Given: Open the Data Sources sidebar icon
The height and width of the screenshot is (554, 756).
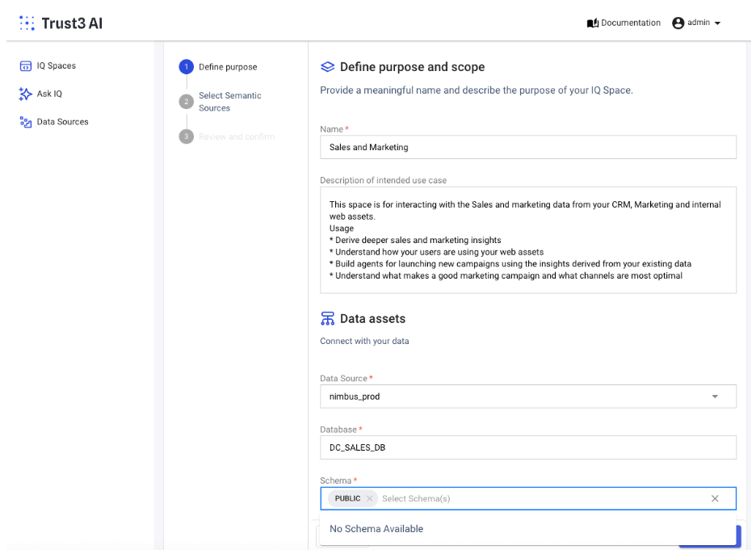Looking at the screenshot, I should pyautogui.click(x=24, y=122).
